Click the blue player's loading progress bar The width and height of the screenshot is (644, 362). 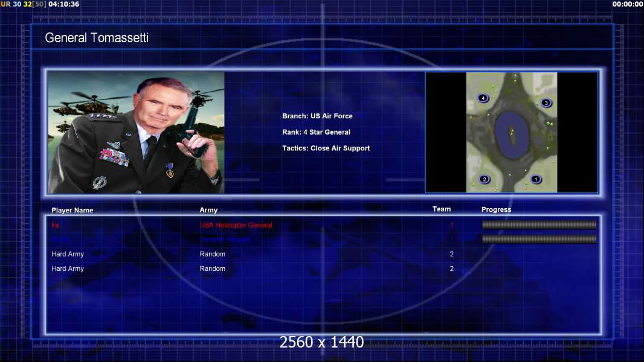(539, 239)
